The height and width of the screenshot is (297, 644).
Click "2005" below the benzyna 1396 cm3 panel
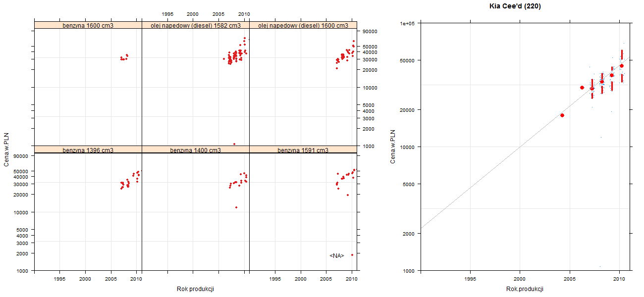[x=111, y=279]
